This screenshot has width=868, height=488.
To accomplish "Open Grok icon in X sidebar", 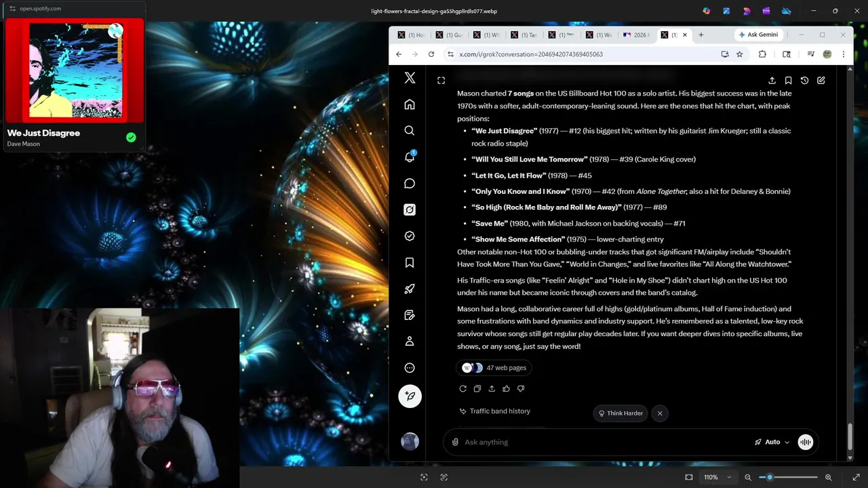I will click(410, 210).
